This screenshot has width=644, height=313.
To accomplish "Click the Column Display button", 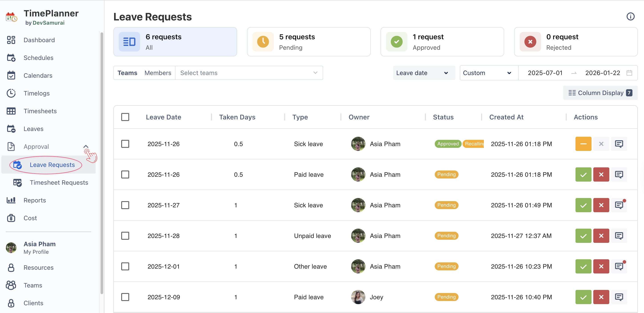I will [x=600, y=93].
